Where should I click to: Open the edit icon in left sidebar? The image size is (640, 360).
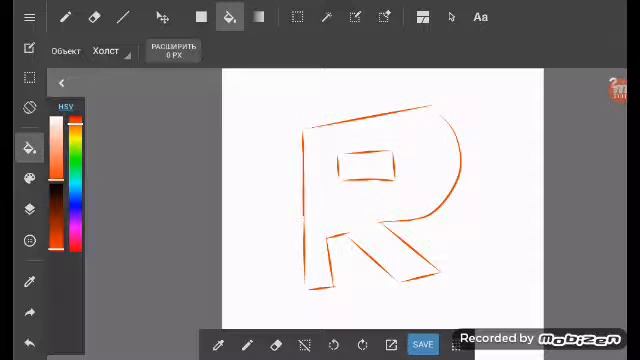coord(29,48)
